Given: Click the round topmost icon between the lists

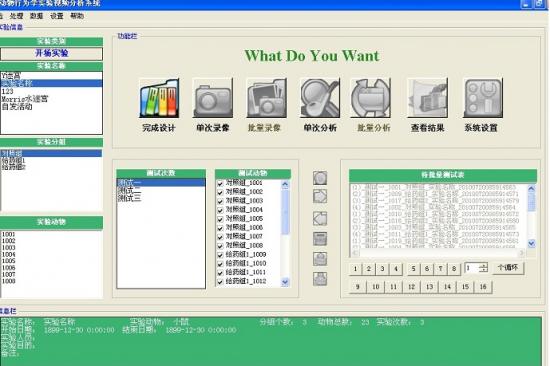Looking at the screenshot, I should (320, 178).
